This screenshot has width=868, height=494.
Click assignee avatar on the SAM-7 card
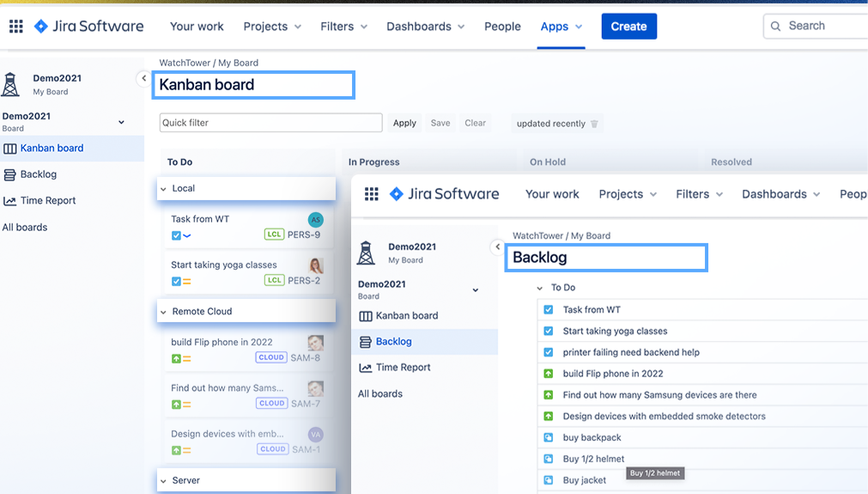point(316,389)
